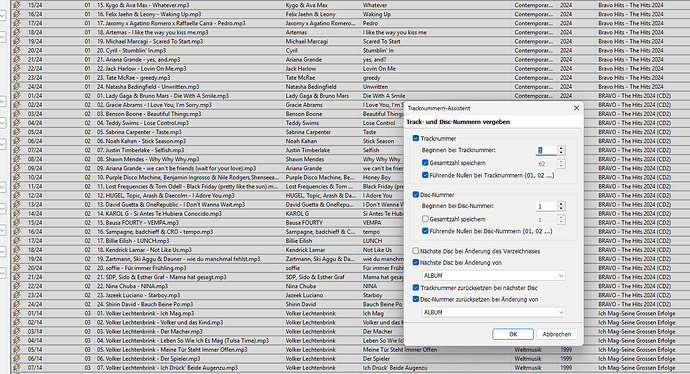This screenshot has width=690, height=374.
Task: Click filename '21. SDP, Sido & Esther Graf - Mama hat gesagt.mp3'
Action: (x=161, y=277)
